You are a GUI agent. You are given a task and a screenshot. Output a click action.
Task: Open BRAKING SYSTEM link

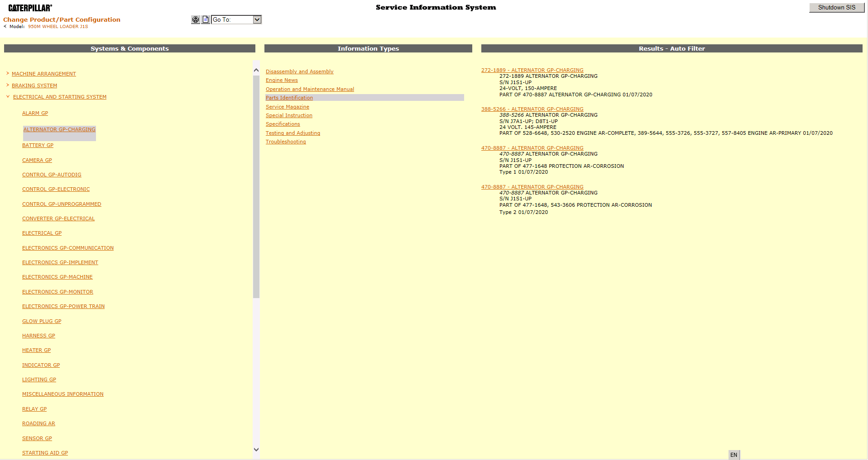point(34,85)
